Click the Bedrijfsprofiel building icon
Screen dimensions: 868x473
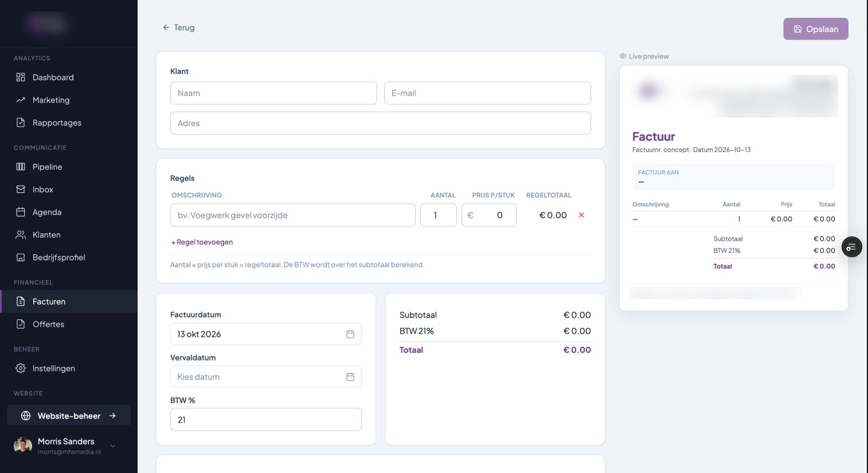pos(21,258)
